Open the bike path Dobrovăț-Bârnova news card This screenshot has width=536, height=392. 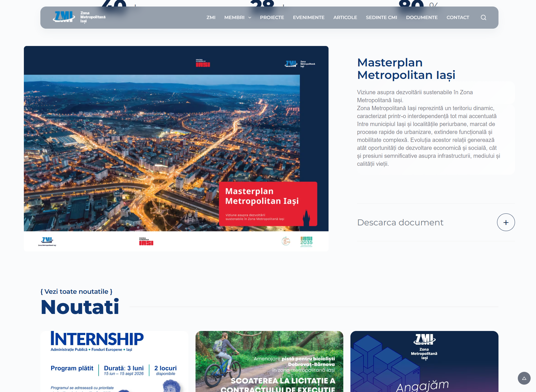pos(269,361)
